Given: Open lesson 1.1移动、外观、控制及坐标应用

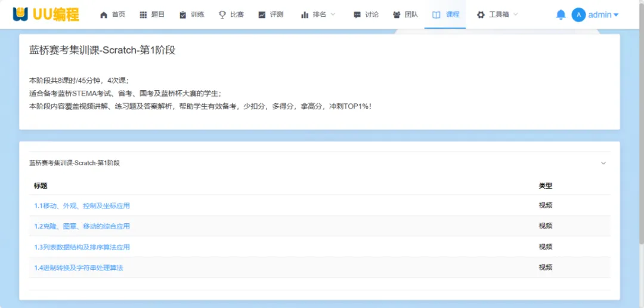Looking at the screenshot, I should (x=82, y=205).
